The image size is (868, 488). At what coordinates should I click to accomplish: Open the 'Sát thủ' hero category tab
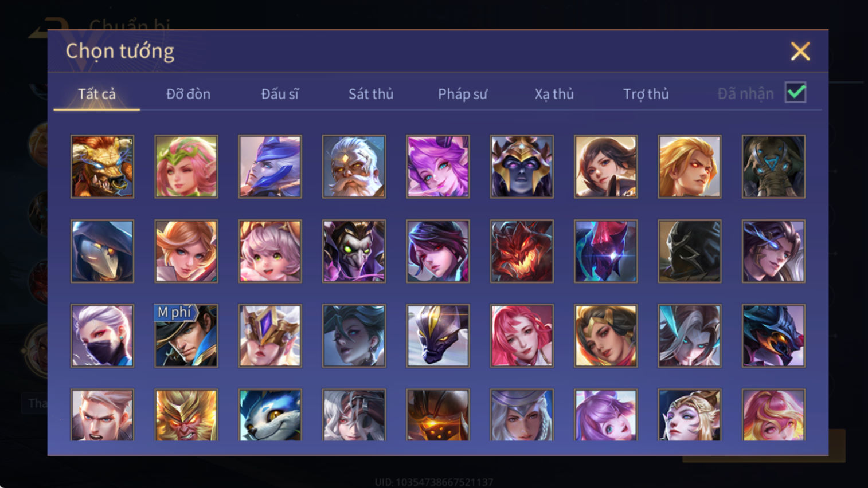click(x=371, y=94)
